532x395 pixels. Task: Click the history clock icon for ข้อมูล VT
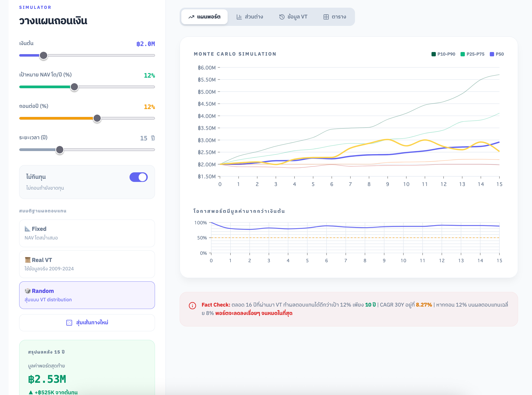coord(282,17)
